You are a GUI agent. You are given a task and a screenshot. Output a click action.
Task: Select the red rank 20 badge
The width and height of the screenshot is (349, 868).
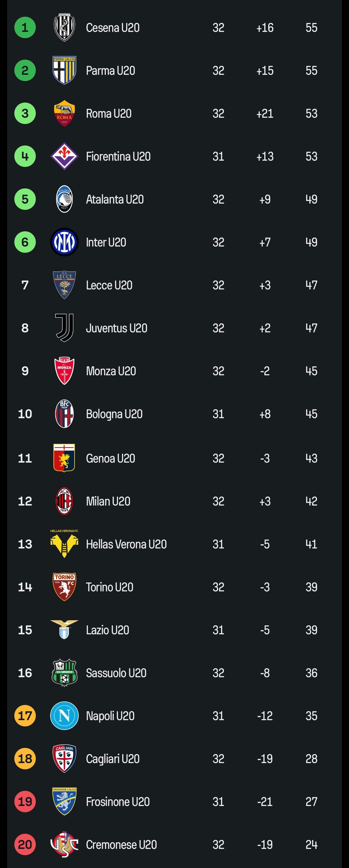pyautogui.click(x=25, y=844)
